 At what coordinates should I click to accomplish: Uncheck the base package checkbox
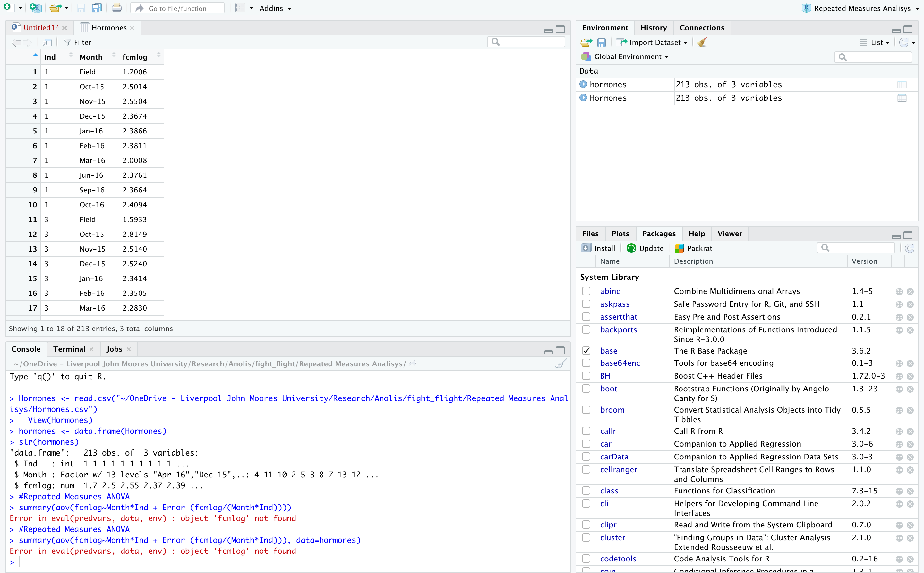586,351
